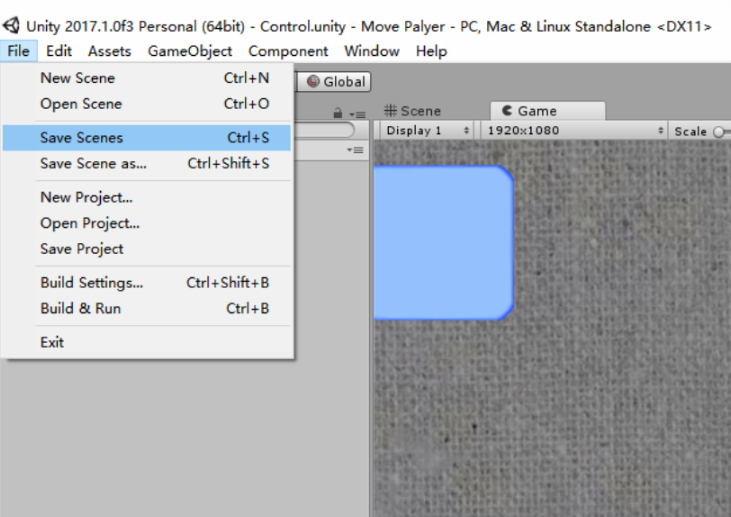
Task: Choose New Scene from File menu
Action: (x=147, y=78)
